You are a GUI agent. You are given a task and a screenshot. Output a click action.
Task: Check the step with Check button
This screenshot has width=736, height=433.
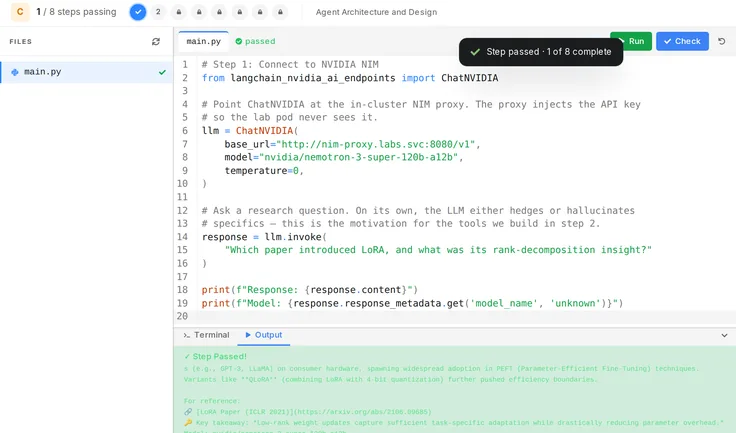pyautogui.click(x=682, y=41)
